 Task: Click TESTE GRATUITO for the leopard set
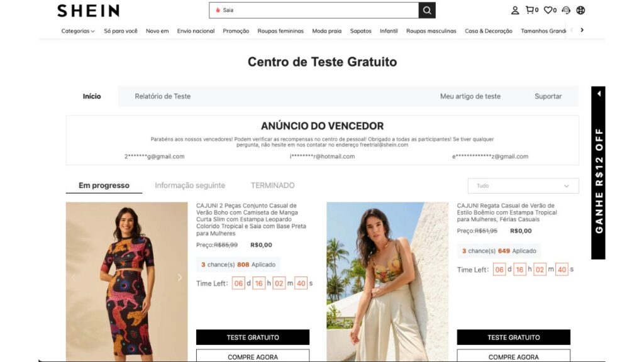tap(253, 337)
